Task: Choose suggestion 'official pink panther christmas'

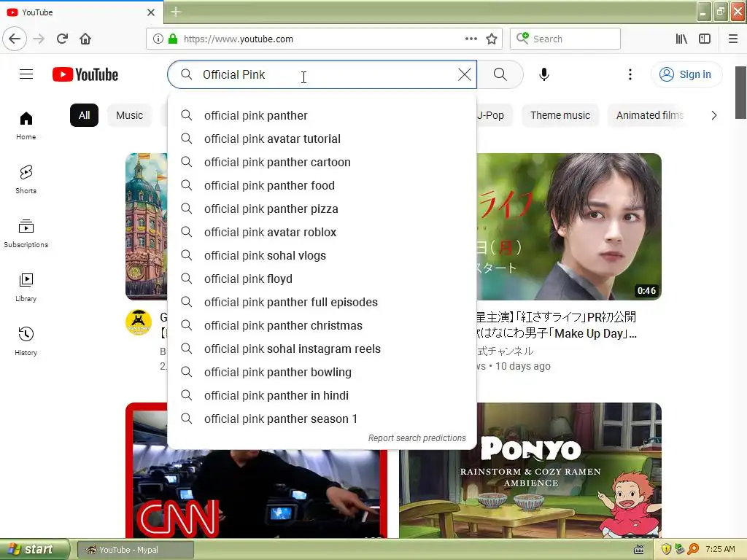Action: [322, 325]
